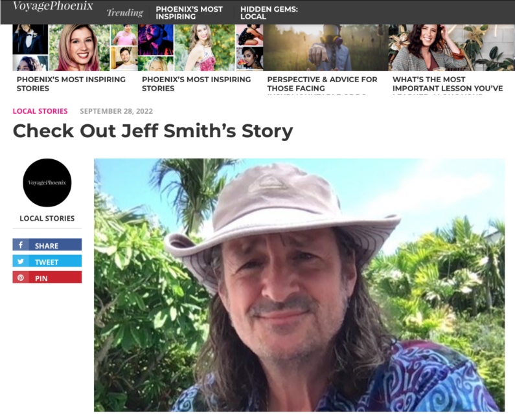Screen dimensions: 515x420
Task: Click the Twitter bird icon
Action: tap(21, 261)
